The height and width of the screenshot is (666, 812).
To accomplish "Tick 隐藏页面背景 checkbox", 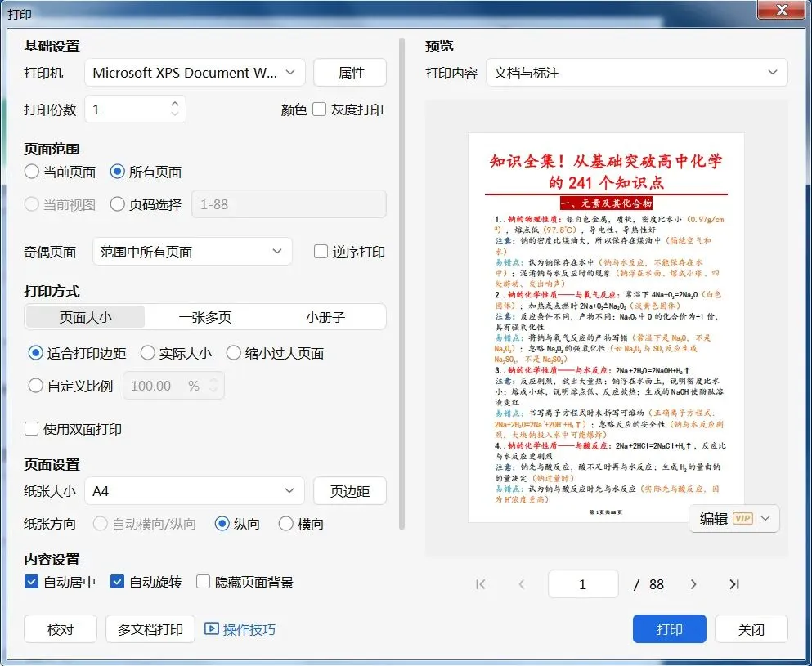I will [x=203, y=582].
